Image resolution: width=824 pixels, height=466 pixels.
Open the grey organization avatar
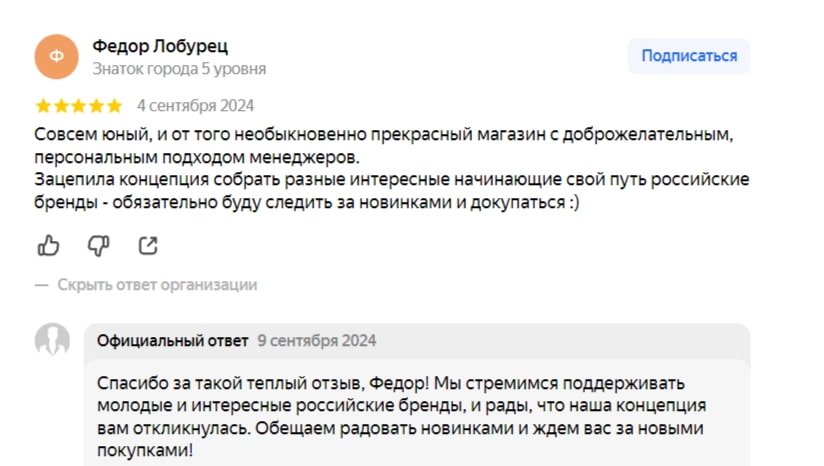click(53, 339)
